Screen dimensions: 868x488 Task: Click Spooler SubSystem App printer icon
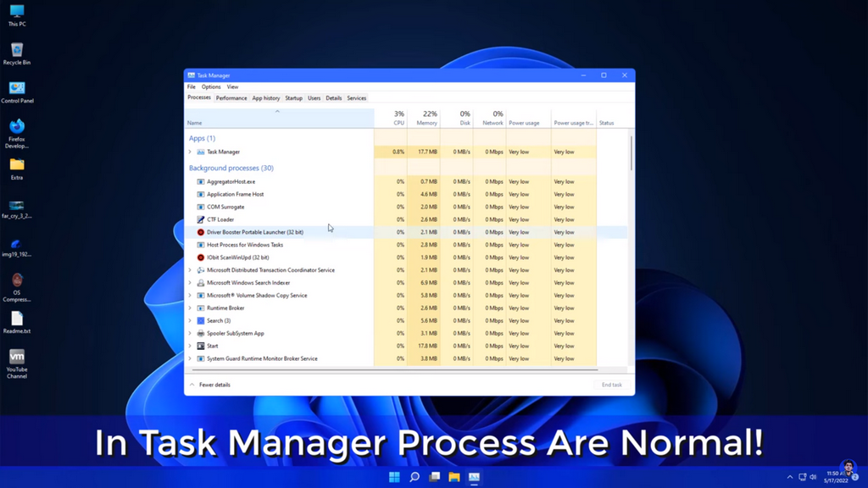[200, 334]
